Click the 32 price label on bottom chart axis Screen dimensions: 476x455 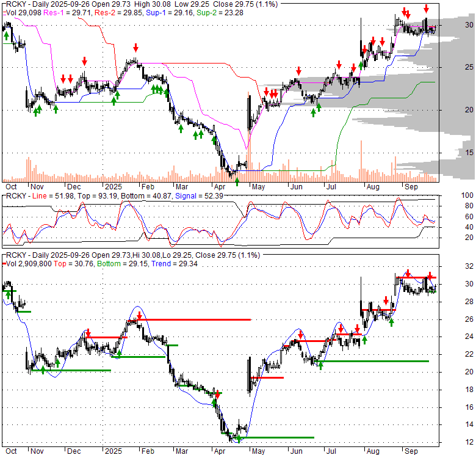tap(469, 266)
